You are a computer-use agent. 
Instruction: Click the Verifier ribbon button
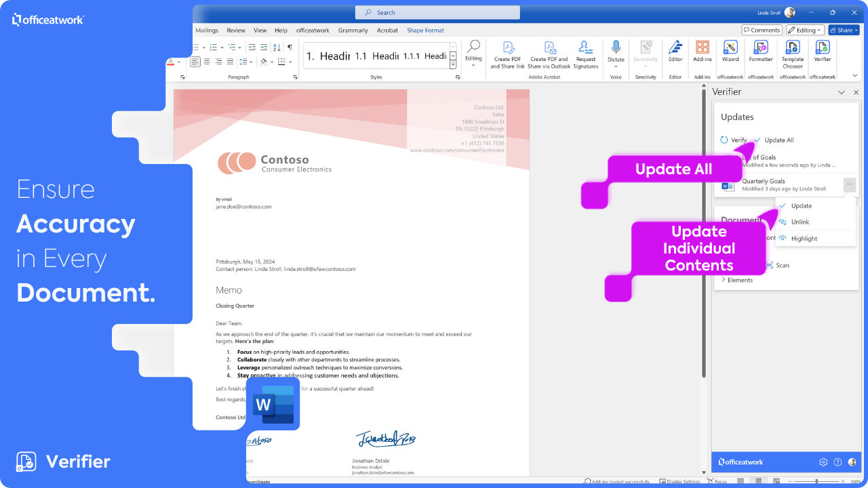coord(822,52)
